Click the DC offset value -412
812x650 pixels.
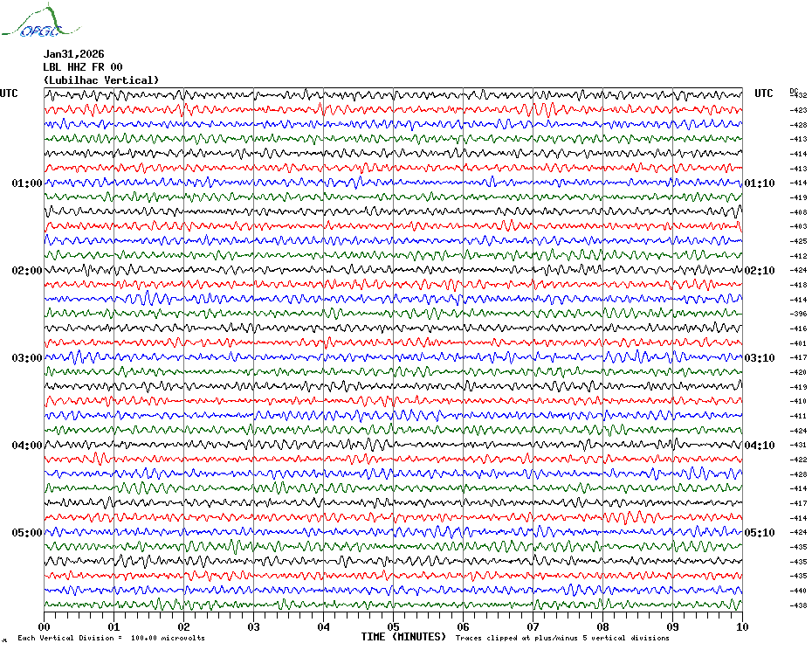tap(799, 256)
